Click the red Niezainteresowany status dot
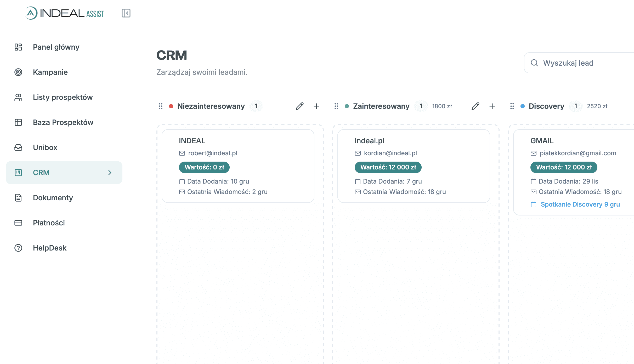The width and height of the screenshot is (634, 364). pos(171,106)
